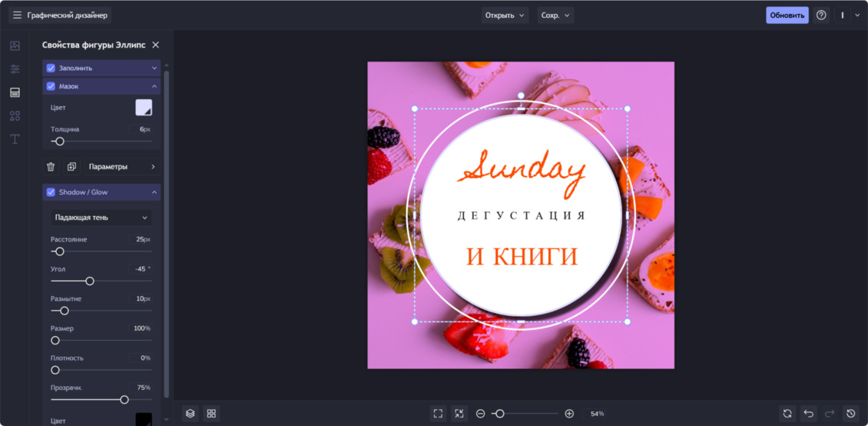Open the Graphics shapes sidebar icon
This screenshot has width=868, height=426.
[15, 116]
